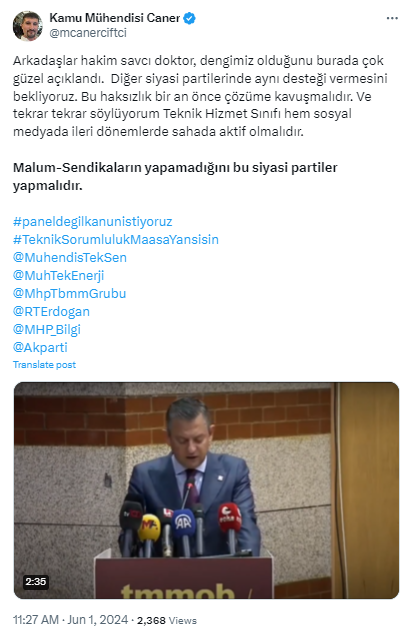Visit the @MuhTekEnerji mention

click(58, 275)
